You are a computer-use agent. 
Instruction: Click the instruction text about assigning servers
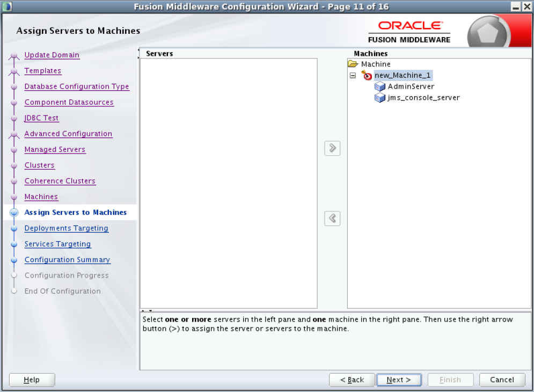coord(327,324)
